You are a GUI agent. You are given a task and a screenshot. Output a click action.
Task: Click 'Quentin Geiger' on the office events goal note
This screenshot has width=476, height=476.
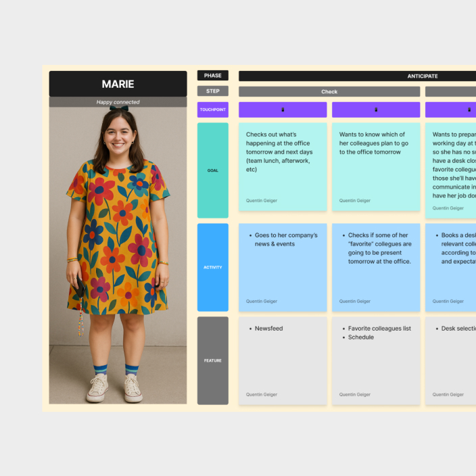tap(262, 201)
